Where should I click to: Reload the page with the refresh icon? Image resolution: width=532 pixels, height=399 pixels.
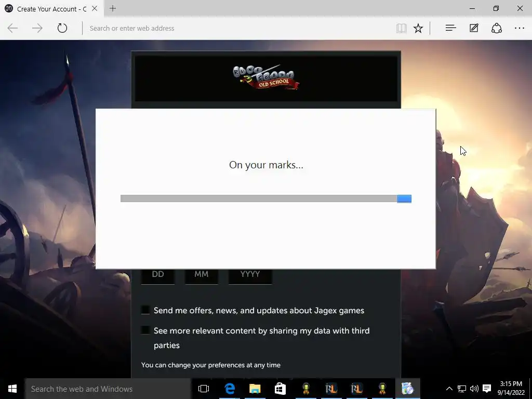62,28
